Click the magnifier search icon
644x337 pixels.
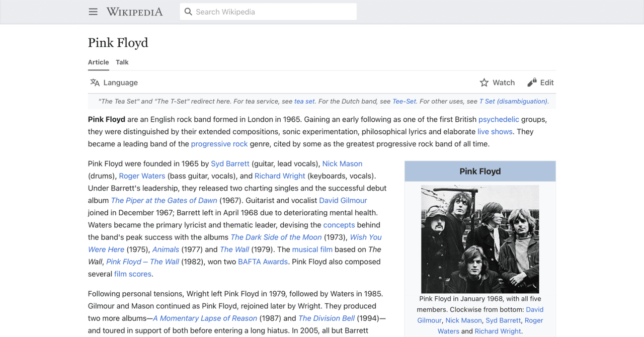click(188, 12)
